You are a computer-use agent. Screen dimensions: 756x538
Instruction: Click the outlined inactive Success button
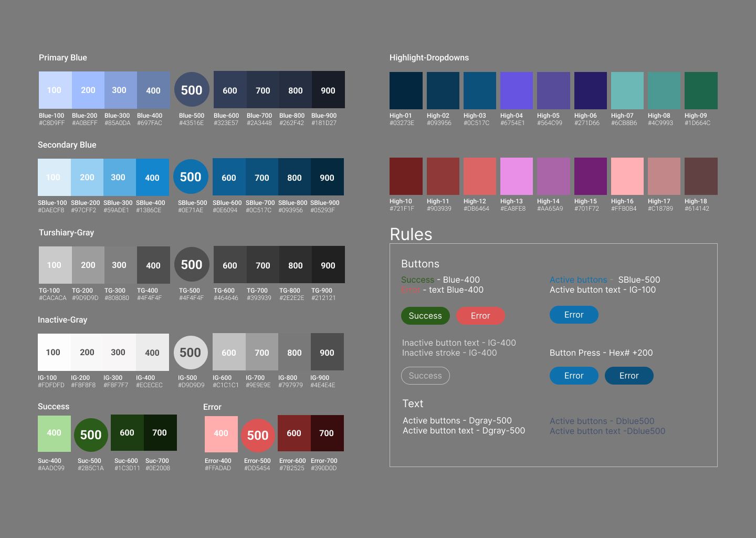[425, 376]
